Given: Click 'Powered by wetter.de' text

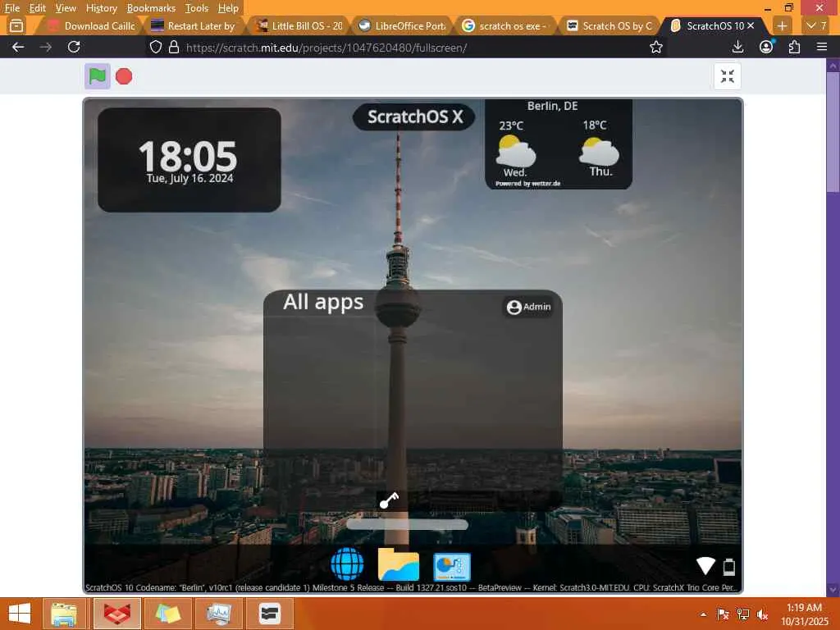Looking at the screenshot, I should click(527, 183).
